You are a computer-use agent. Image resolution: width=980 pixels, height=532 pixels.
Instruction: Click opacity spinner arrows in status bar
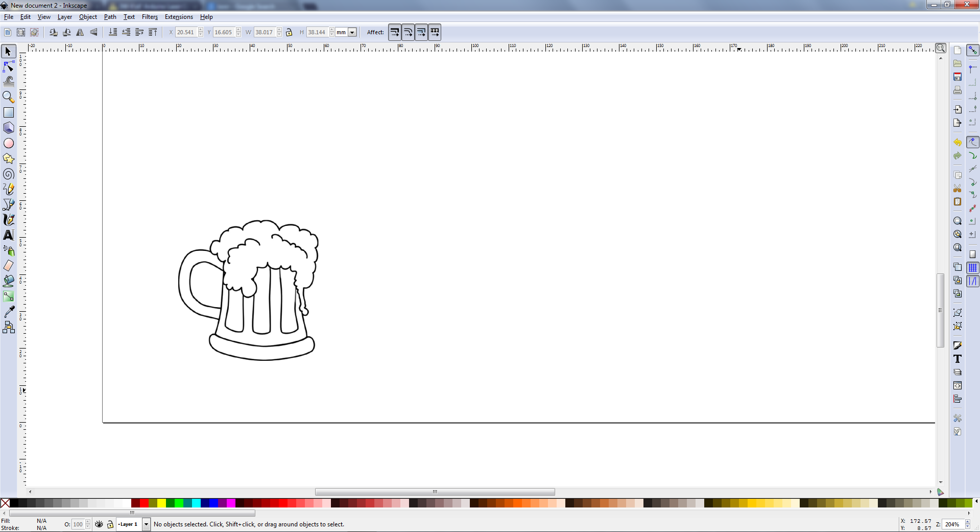coord(88,524)
